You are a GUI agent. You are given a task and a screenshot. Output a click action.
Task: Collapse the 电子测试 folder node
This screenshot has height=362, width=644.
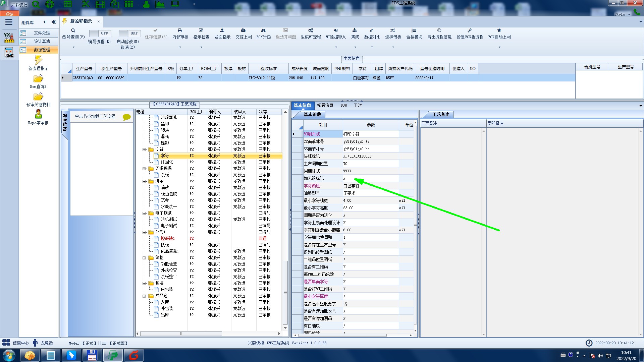pos(144,213)
